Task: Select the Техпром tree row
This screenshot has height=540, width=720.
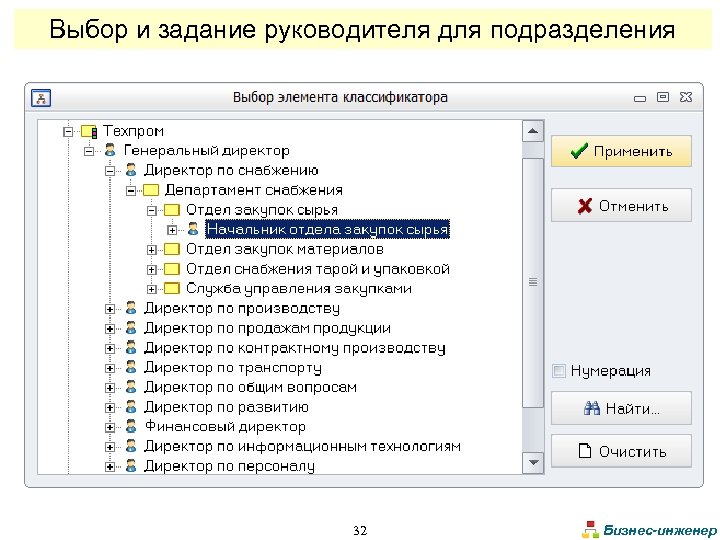Action: point(133,131)
